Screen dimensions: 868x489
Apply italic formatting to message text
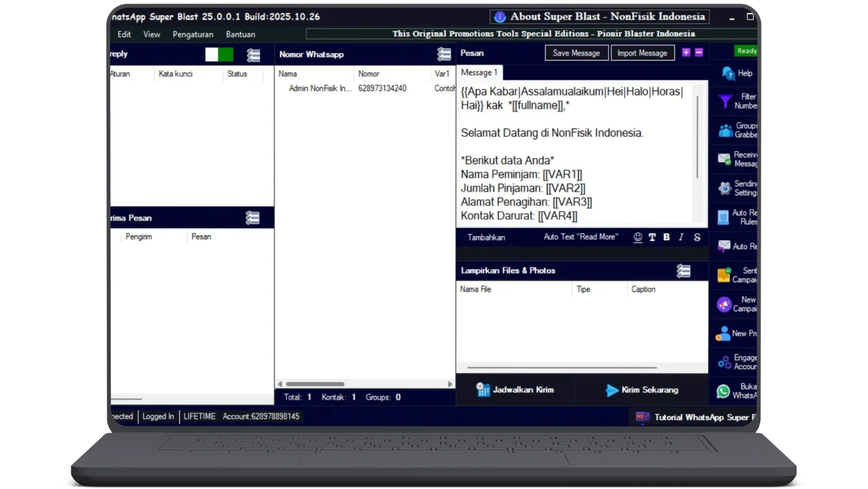click(681, 237)
